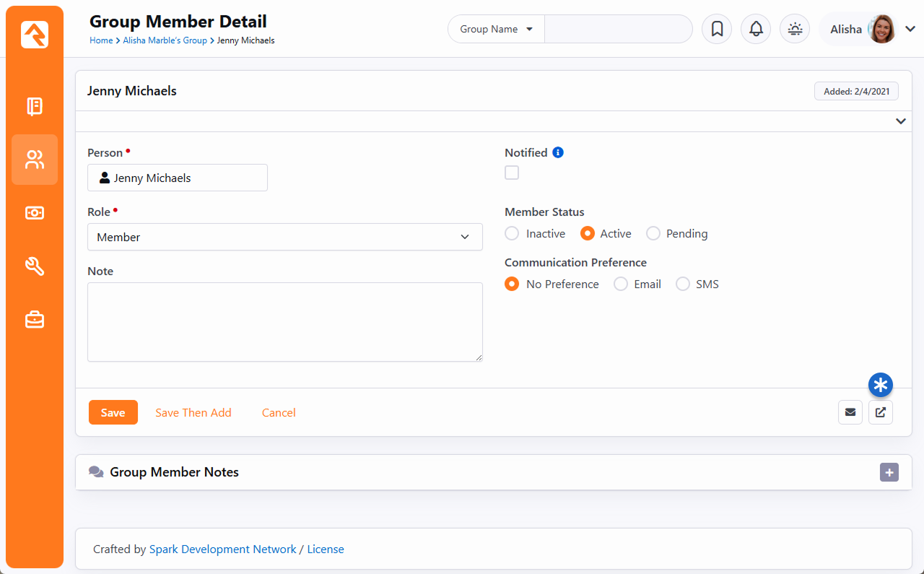The width and height of the screenshot is (924, 574).
Task: Check the Notified checkbox
Action: [512, 173]
